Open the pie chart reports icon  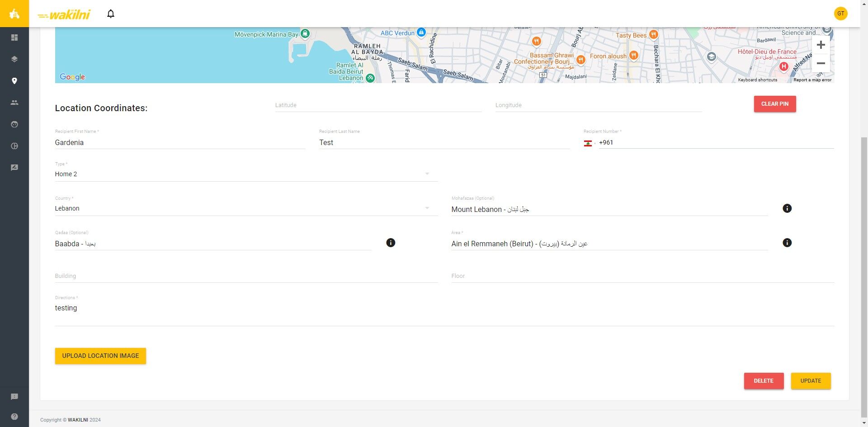tap(14, 146)
